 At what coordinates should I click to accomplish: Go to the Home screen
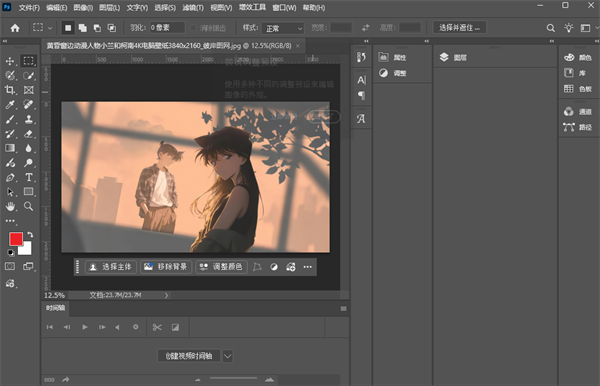tap(15, 28)
